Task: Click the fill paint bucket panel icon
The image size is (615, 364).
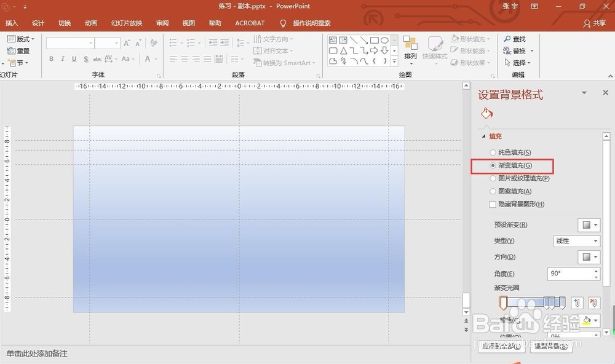Action: (x=486, y=114)
